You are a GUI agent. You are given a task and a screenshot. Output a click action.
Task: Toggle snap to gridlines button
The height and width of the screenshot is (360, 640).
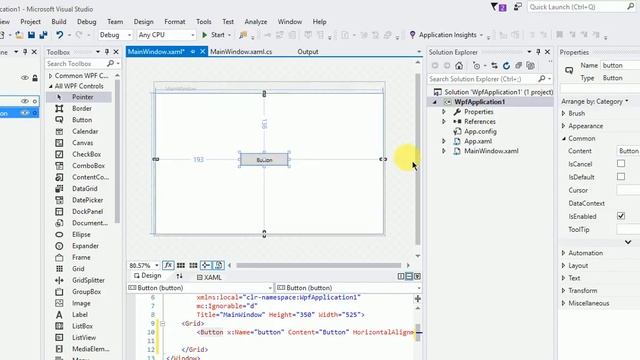(x=193, y=265)
